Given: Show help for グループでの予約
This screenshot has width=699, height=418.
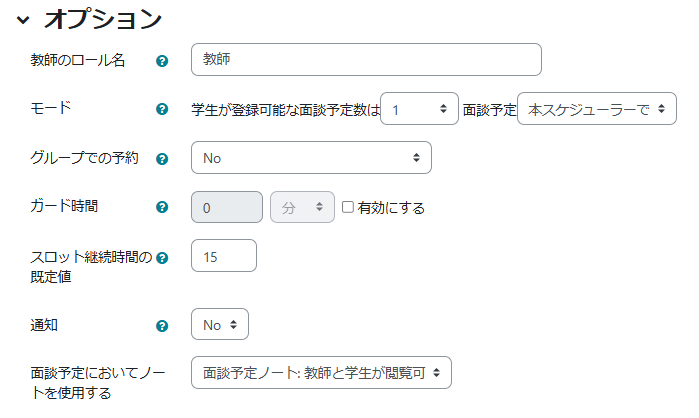Looking at the screenshot, I should pos(162,159).
